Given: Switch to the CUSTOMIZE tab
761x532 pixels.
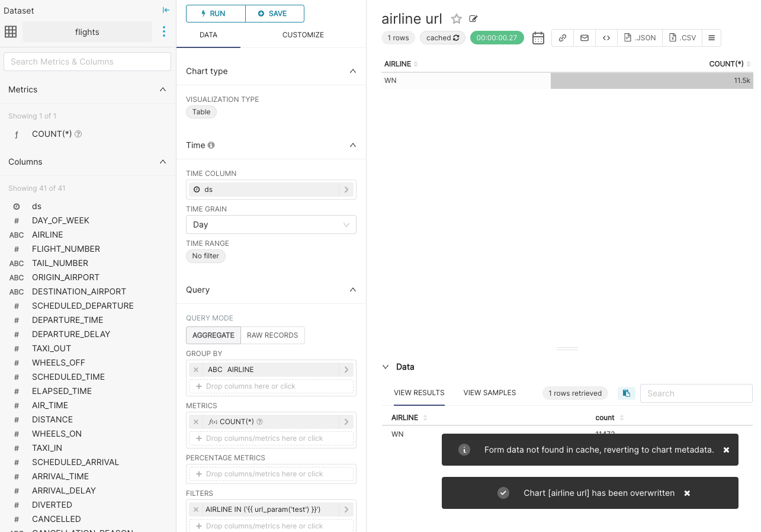Looking at the screenshot, I should pyautogui.click(x=303, y=35).
